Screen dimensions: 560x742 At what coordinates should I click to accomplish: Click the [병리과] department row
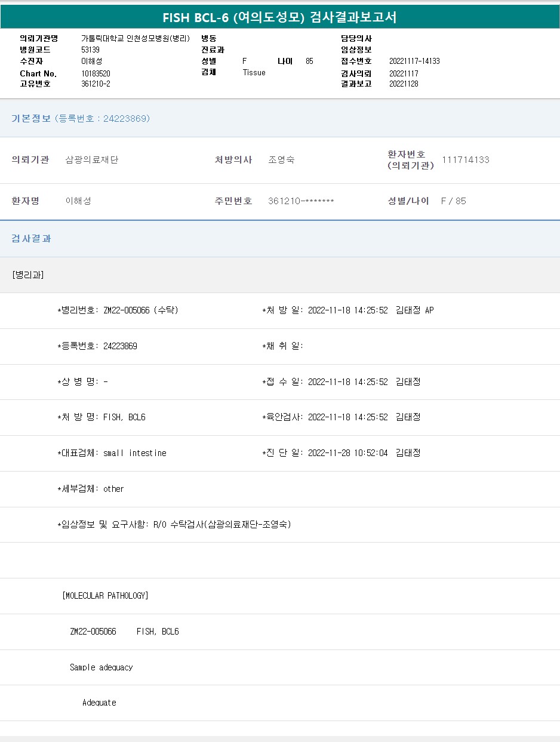27,275
